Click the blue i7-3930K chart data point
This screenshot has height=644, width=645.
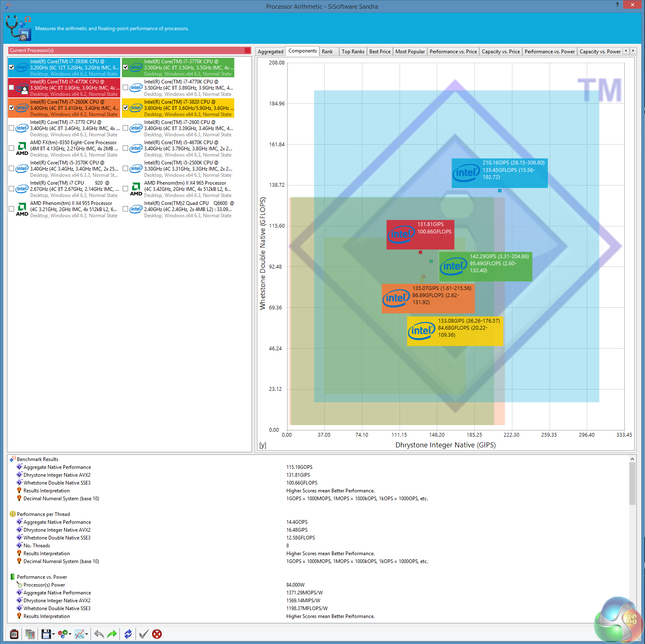tap(500, 190)
